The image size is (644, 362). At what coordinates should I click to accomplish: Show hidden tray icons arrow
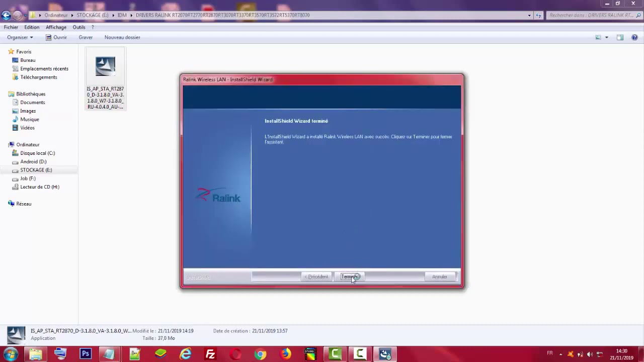click(x=560, y=354)
